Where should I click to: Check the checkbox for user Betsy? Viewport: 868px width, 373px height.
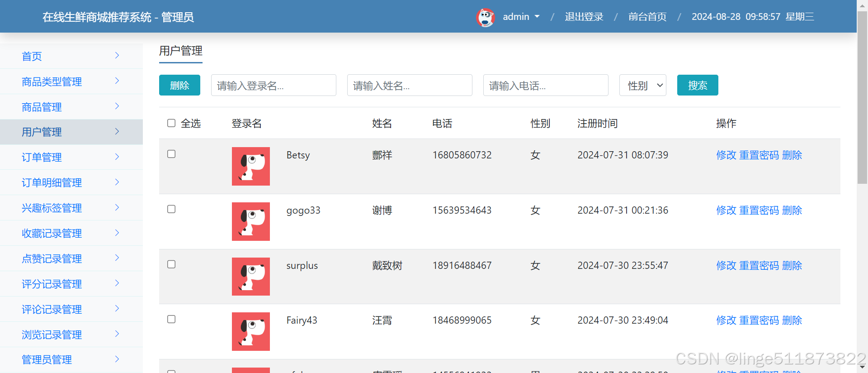[171, 154]
